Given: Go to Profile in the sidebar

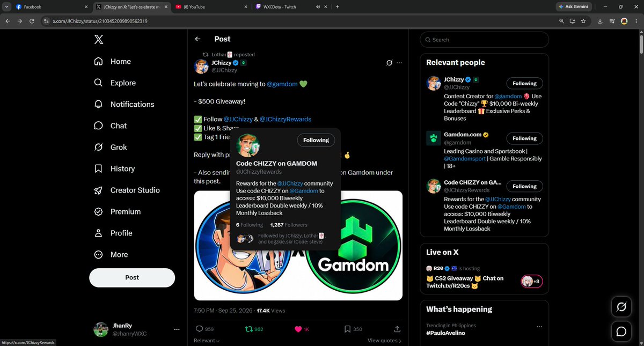Looking at the screenshot, I should (x=113, y=233).
